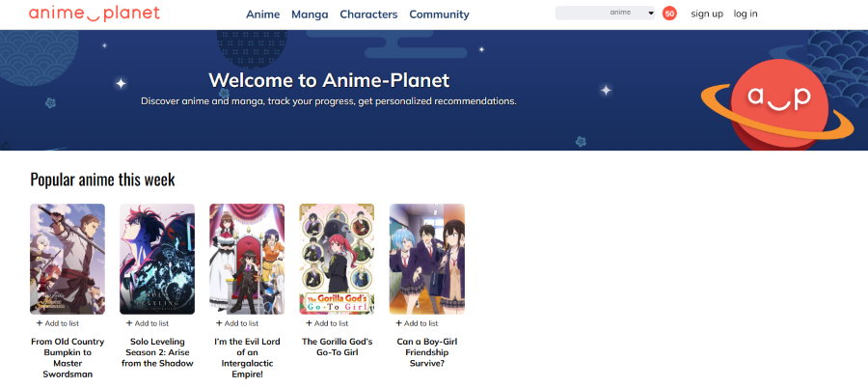Click The Gorilla God's Go-To Girl title
This screenshot has height=388, width=868.
pyautogui.click(x=338, y=347)
